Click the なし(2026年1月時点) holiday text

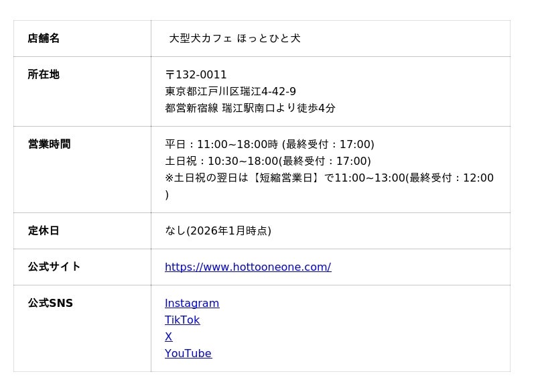tap(218, 231)
